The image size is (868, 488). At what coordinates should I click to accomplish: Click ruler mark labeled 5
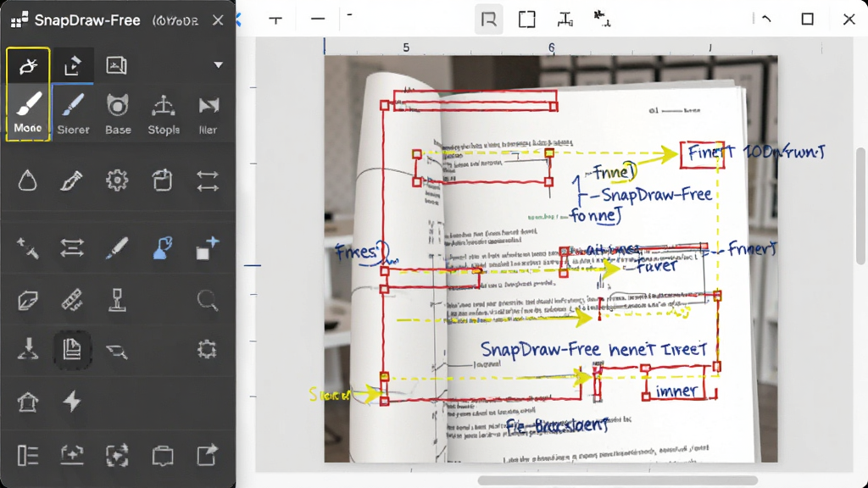tap(406, 47)
